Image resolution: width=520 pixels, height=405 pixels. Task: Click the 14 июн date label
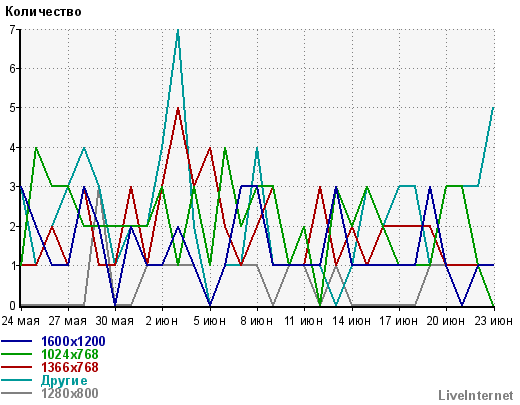351,321
